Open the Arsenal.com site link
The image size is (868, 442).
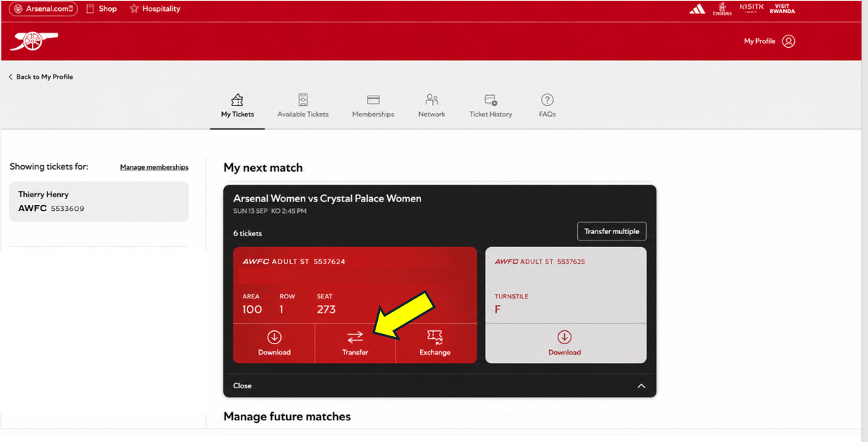(x=44, y=9)
